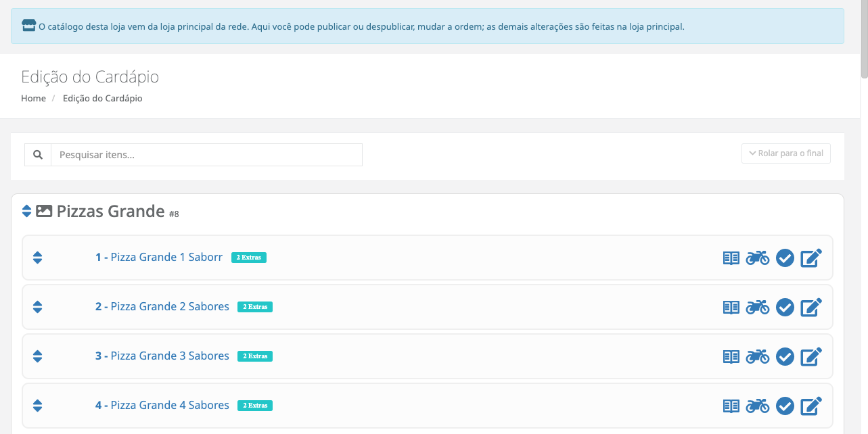Focus the Pesquisar itens search field
This screenshot has height=434, width=868.
[207, 155]
